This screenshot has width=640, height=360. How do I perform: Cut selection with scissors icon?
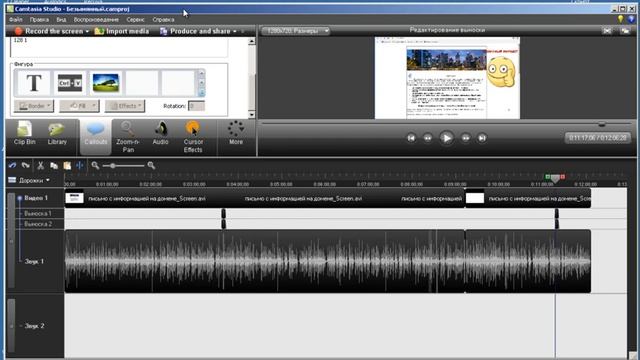(x=40, y=165)
